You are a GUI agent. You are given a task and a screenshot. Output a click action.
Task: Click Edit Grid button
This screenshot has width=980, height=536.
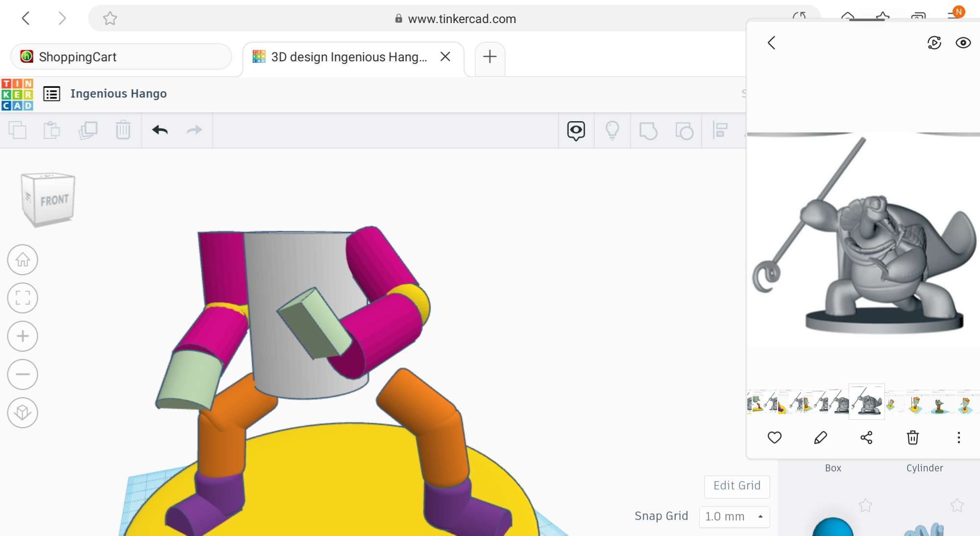click(736, 485)
